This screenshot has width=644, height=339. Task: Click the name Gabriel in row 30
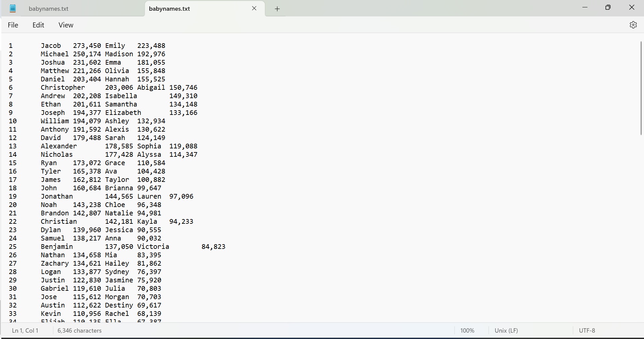point(55,288)
